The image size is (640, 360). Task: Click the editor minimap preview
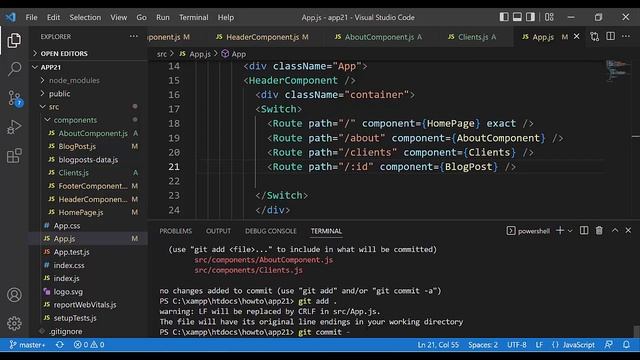click(x=617, y=70)
